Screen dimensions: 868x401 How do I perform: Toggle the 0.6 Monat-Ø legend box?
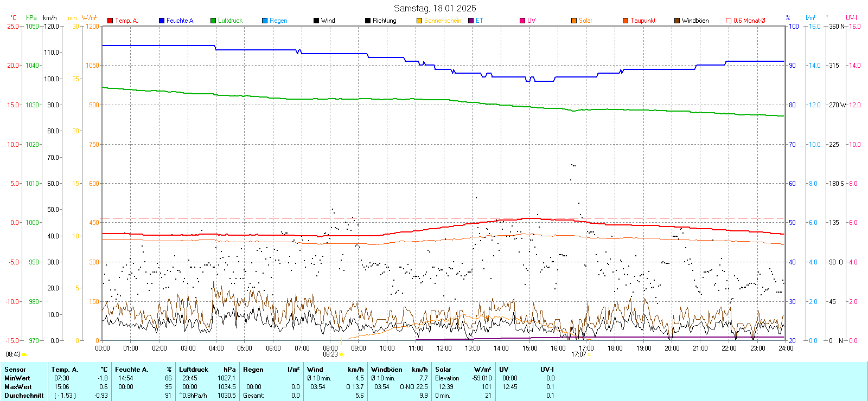point(729,21)
